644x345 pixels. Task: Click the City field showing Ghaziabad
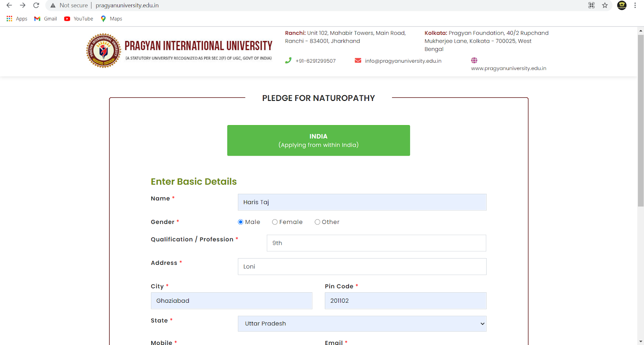[x=231, y=301]
